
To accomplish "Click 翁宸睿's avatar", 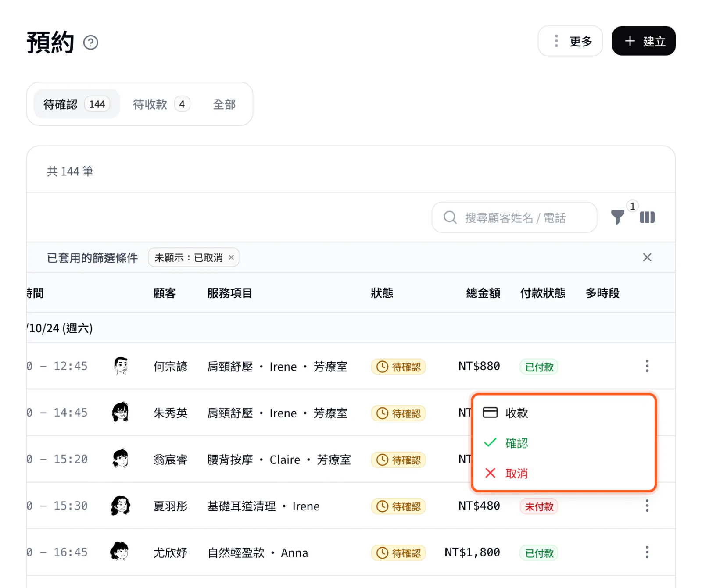I will tap(120, 459).
